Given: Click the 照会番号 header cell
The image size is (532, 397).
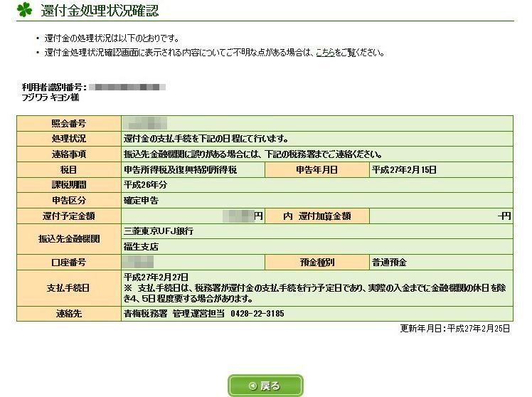Looking at the screenshot, I should click(69, 123).
